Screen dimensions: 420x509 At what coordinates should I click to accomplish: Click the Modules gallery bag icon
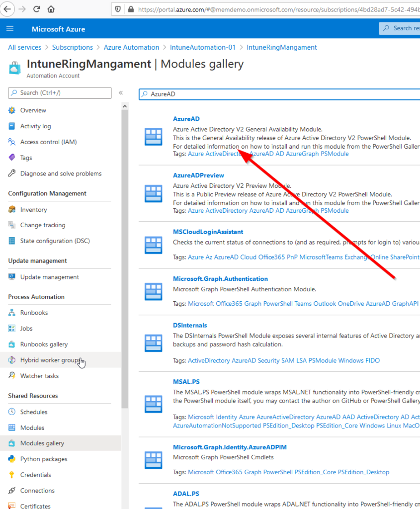(x=12, y=443)
